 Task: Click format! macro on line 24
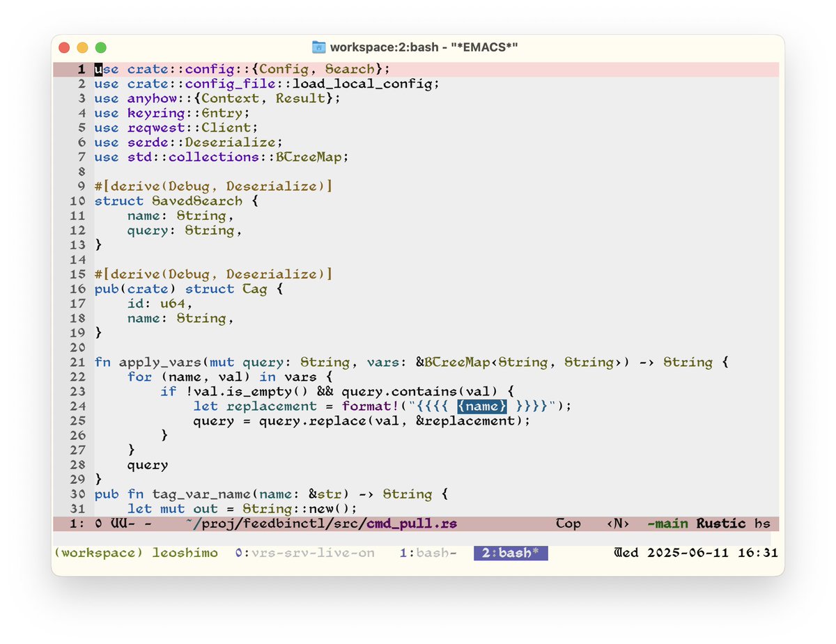point(371,406)
